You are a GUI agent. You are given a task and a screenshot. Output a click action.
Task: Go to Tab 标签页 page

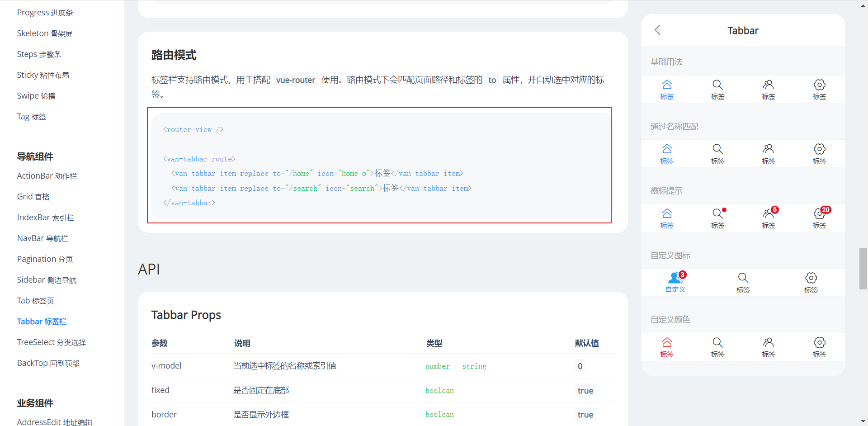(35, 301)
